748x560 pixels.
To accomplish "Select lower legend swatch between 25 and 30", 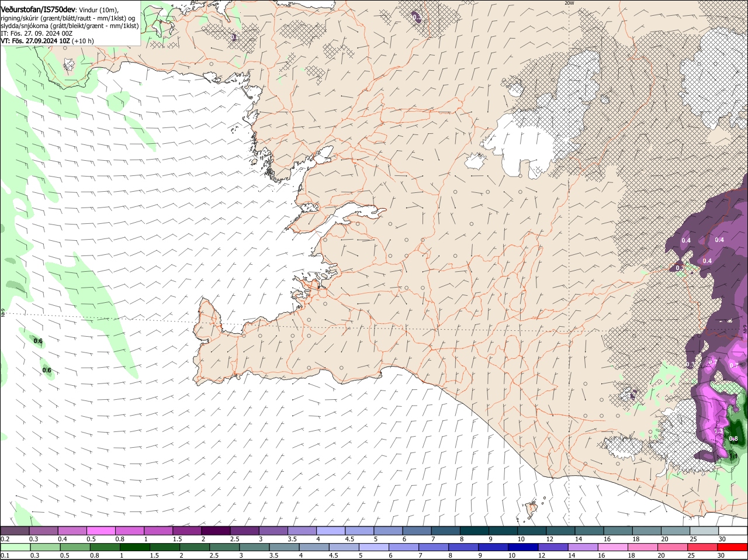I will pos(704,547).
